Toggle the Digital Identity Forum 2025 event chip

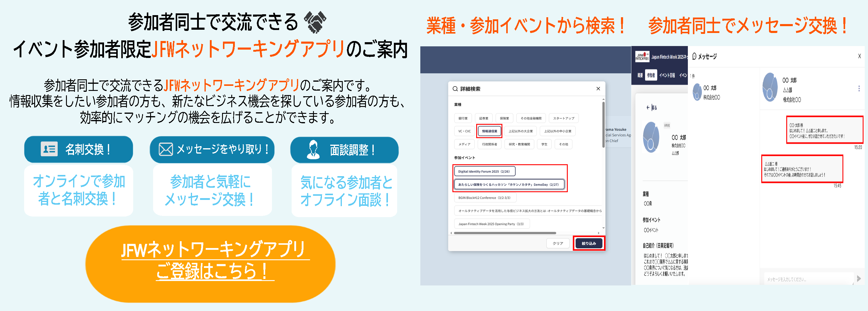tap(484, 171)
